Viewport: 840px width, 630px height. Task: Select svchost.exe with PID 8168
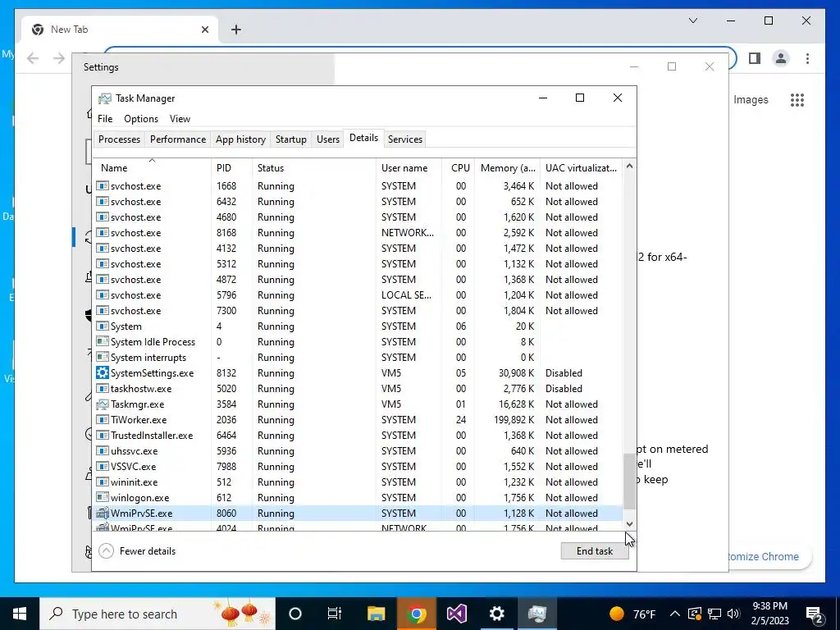[x=358, y=233]
